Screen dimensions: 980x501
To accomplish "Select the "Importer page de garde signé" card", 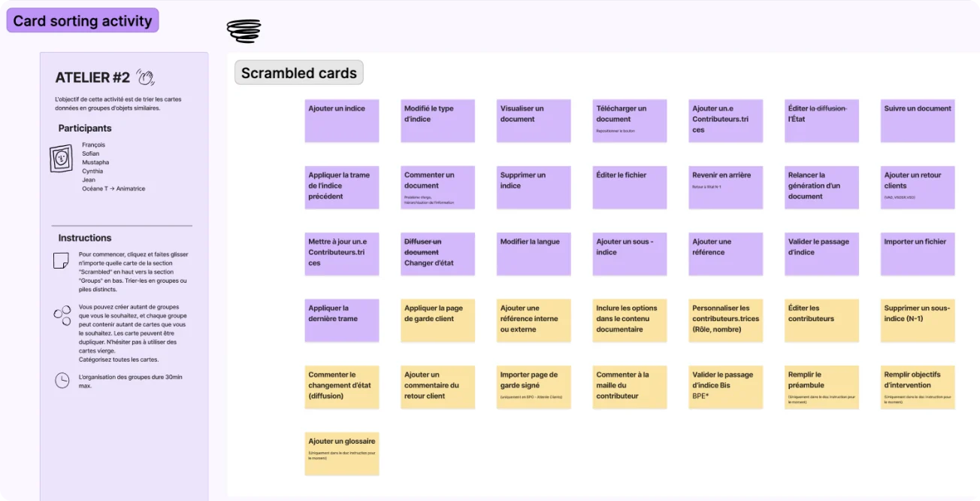I will (534, 387).
